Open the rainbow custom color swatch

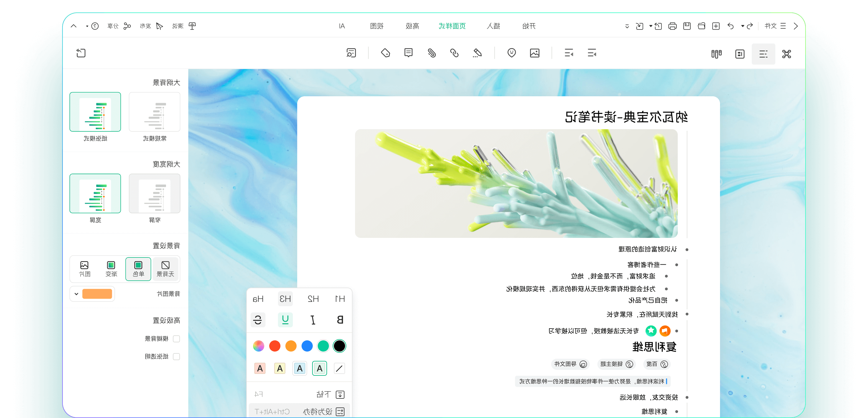[x=258, y=346]
